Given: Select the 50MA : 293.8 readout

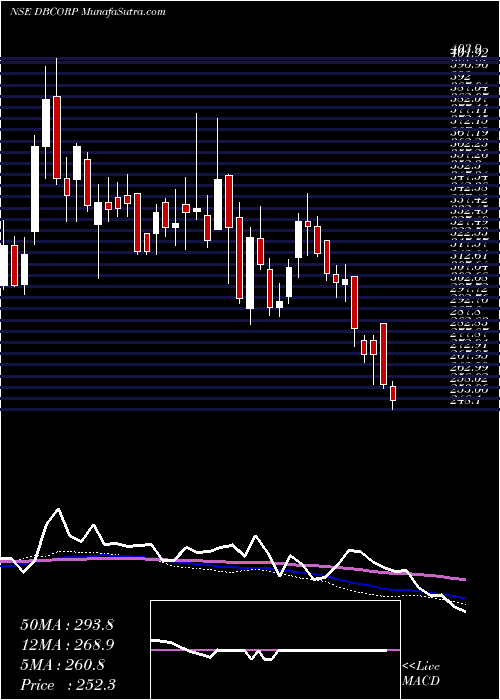Looking at the screenshot, I should [67, 625].
